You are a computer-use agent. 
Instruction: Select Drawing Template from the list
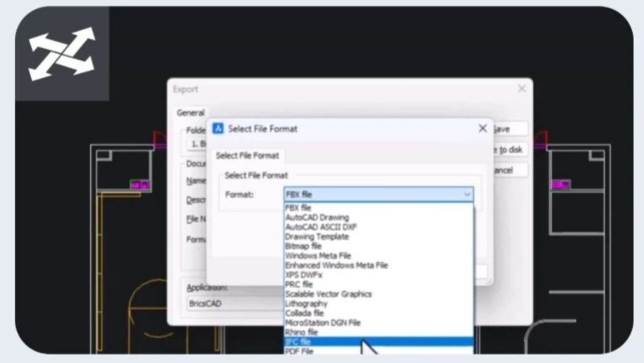[x=378, y=236]
